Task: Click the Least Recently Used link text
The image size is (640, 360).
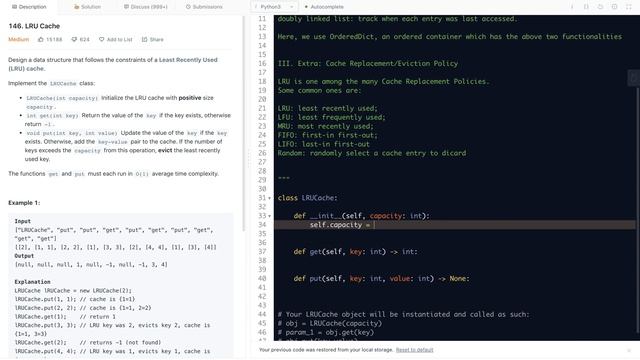Action: click(188, 60)
